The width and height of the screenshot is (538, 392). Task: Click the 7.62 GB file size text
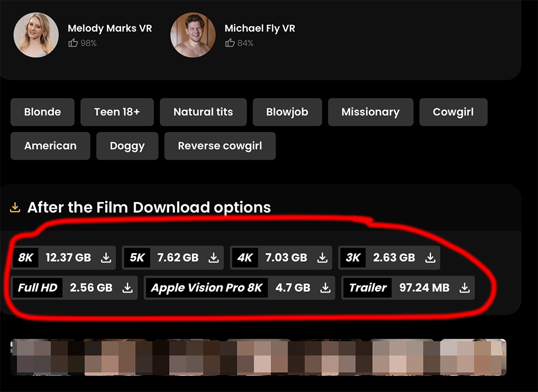click(x=178, y=258)
